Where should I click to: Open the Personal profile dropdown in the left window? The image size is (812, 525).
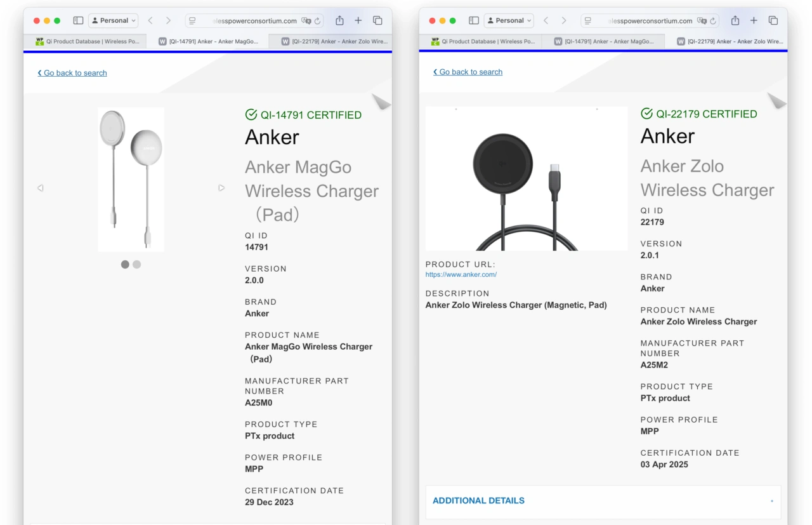(x=113, y=20)
